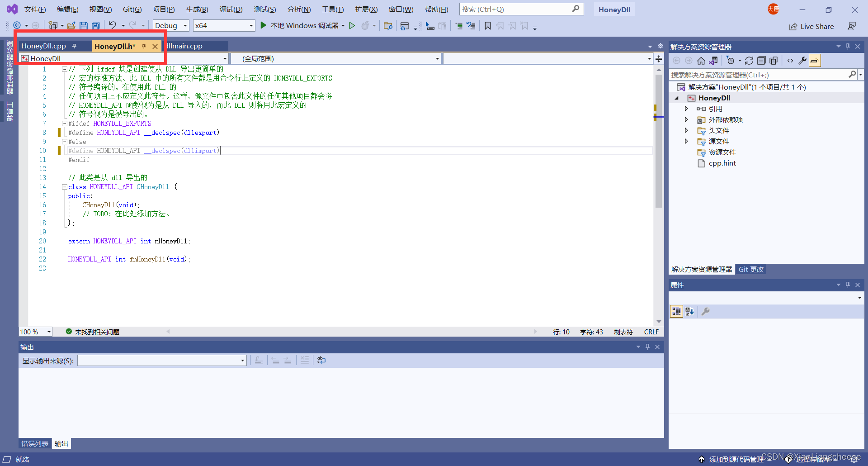Toggle auto-hide pin on Output panel
Viewport: 868px width, 466px height.
(x=647, y=347)
